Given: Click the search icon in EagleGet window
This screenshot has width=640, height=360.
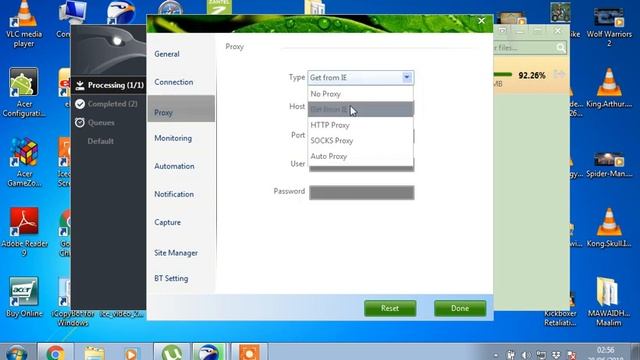Looking at the screenshot, I should [x=561, y=48].
